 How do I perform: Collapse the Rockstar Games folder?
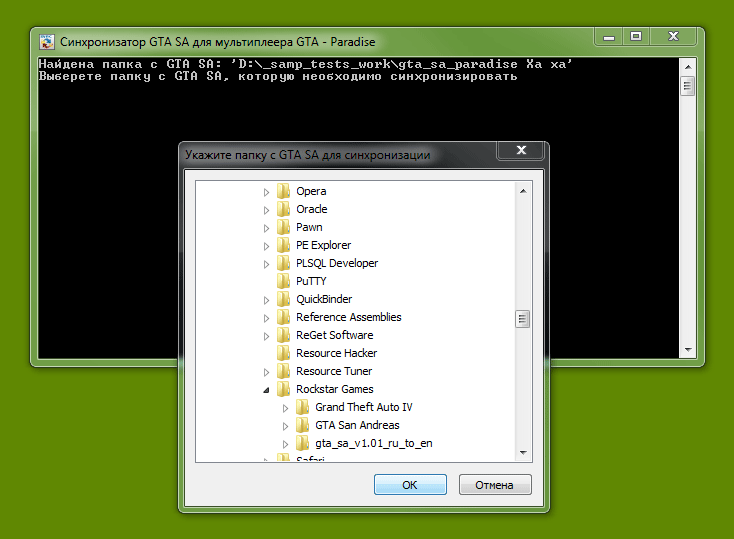pos(266,390)
